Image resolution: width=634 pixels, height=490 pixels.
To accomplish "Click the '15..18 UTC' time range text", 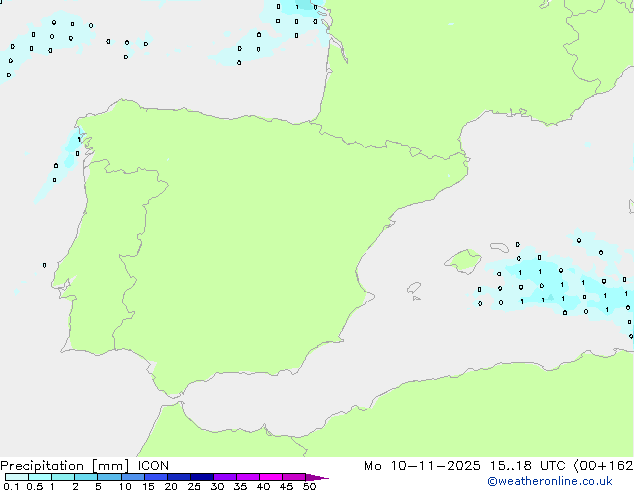I will [x=527, y=466].
